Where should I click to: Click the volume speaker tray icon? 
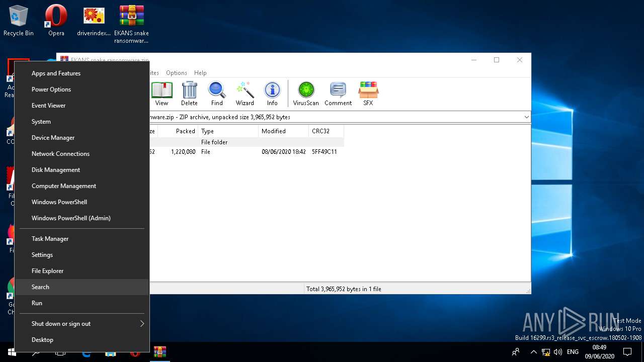(x=558, y=352)
